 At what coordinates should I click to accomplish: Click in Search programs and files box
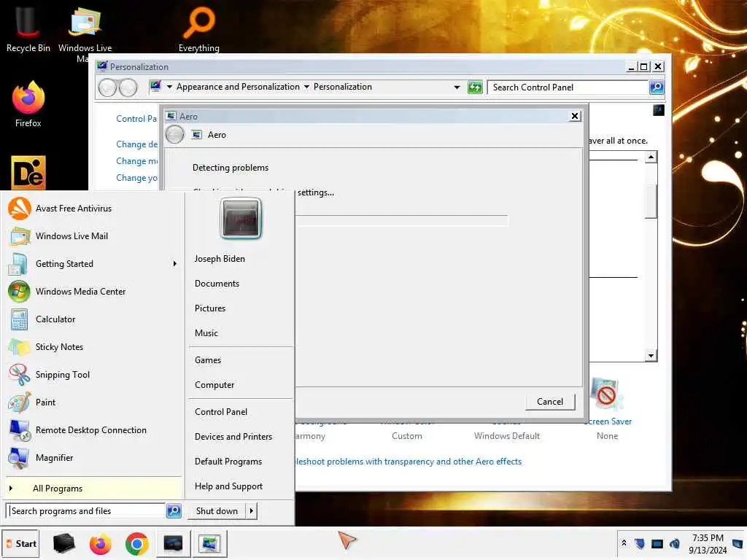(x=87, y=511)
